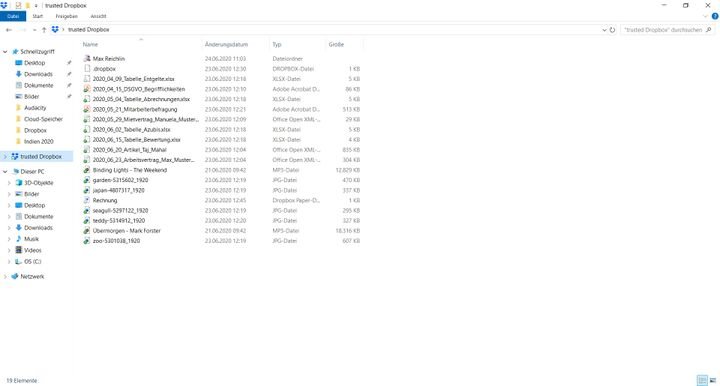Screen dimensions: 720x386
Task: Open the Datei ribbon tab
Action: coord(13,16)
